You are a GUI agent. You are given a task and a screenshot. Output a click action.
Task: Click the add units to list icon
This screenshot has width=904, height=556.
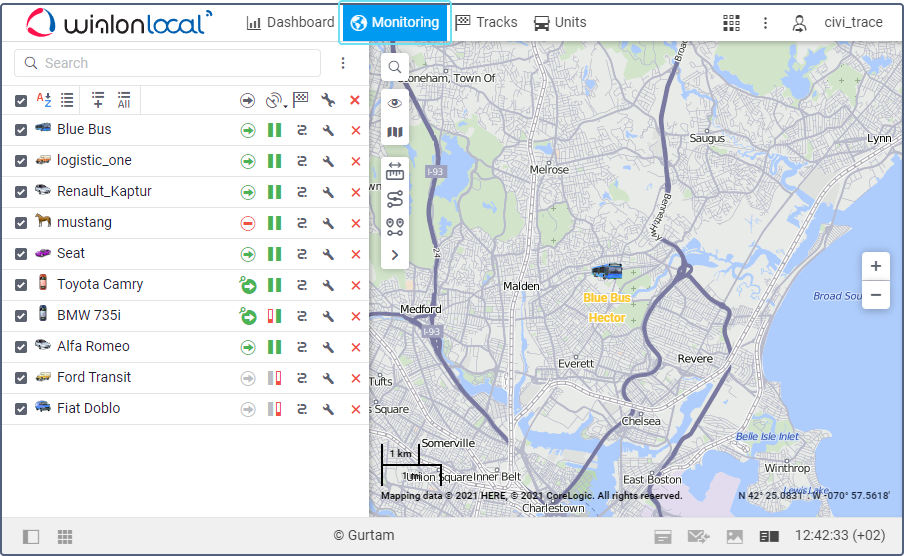pyautogui.click(x=98, y=100)
